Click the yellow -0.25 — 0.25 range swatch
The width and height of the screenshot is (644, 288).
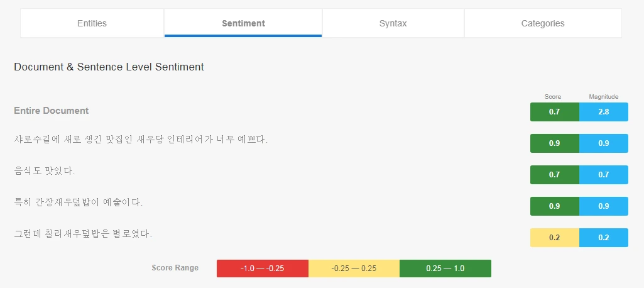[354, 269]
